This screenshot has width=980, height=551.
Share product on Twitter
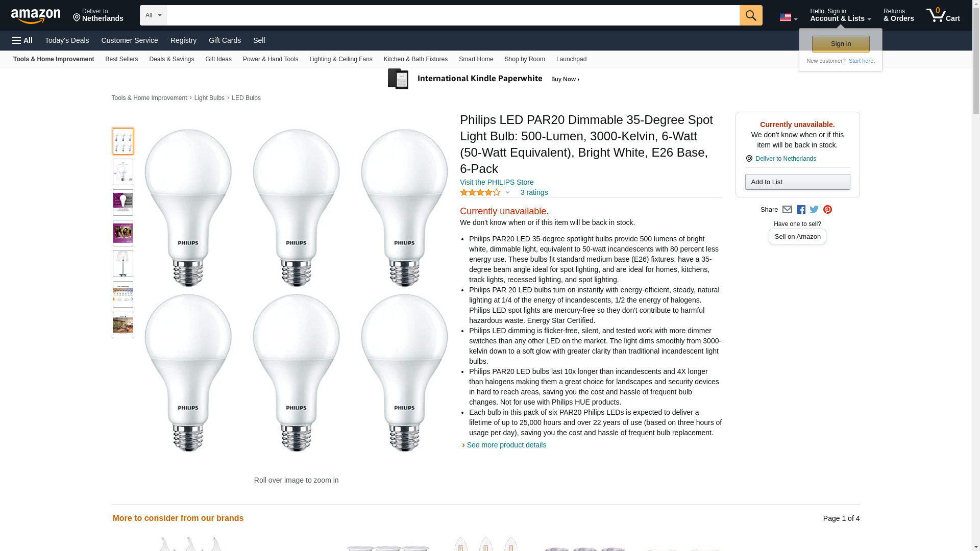pyautogui.click(x=814, y=210)
